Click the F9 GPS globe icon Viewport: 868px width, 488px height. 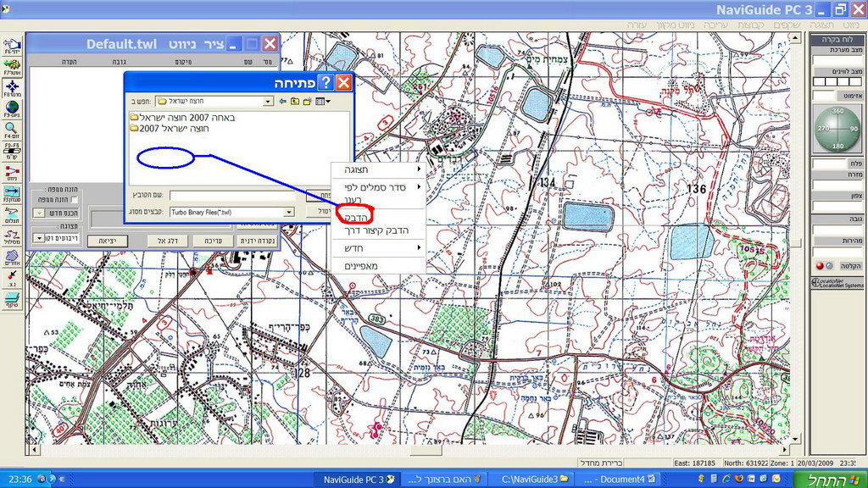[x=12, y=109]
